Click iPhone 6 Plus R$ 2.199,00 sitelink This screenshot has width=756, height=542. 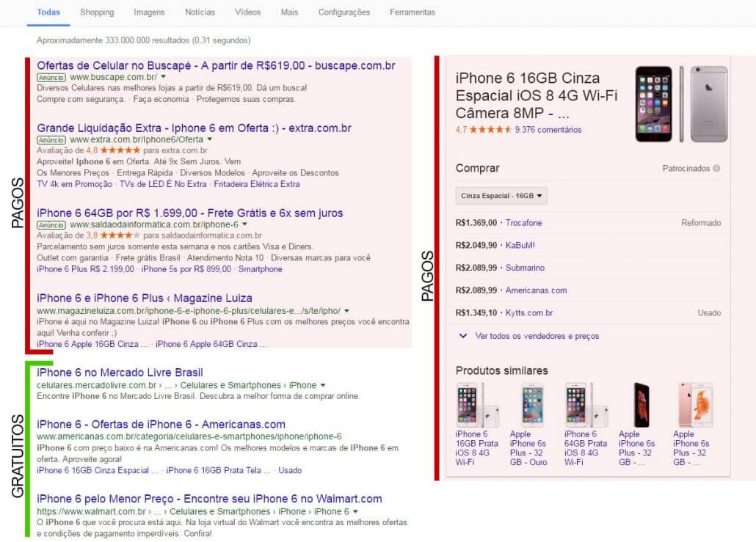85,269
